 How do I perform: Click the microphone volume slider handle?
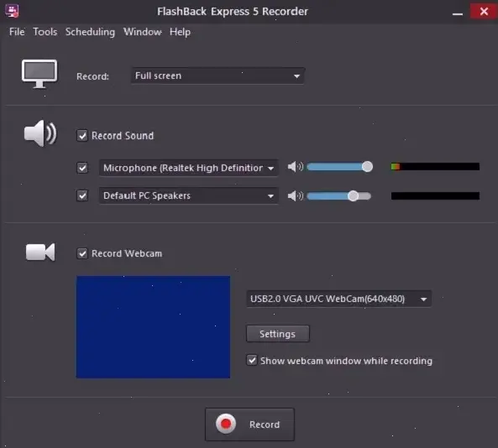click(x=368, y=167)
